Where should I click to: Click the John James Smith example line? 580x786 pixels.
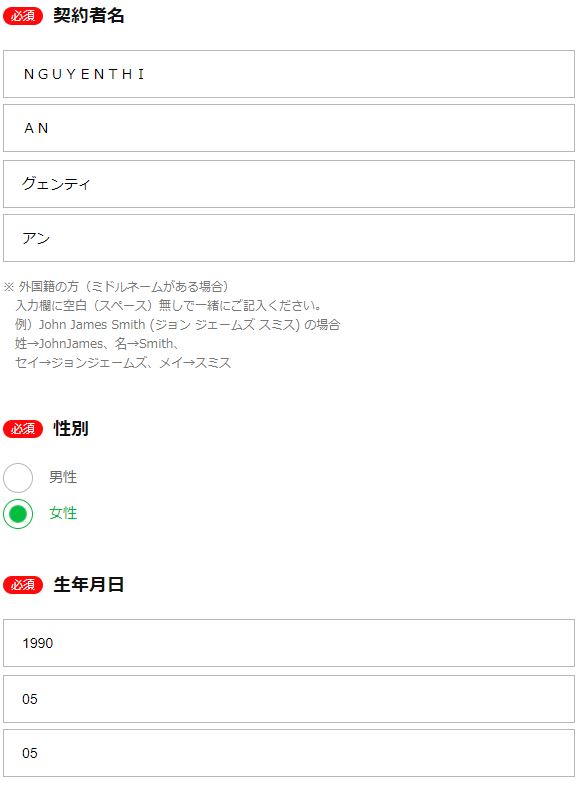click(x=177, y=325)
